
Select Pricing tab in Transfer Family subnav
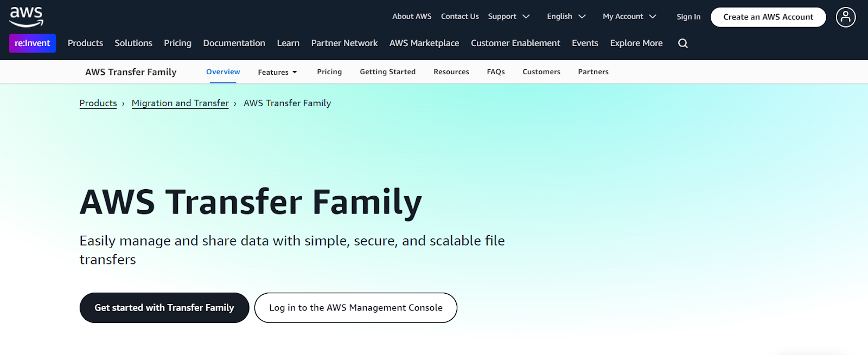pos(329,72)
